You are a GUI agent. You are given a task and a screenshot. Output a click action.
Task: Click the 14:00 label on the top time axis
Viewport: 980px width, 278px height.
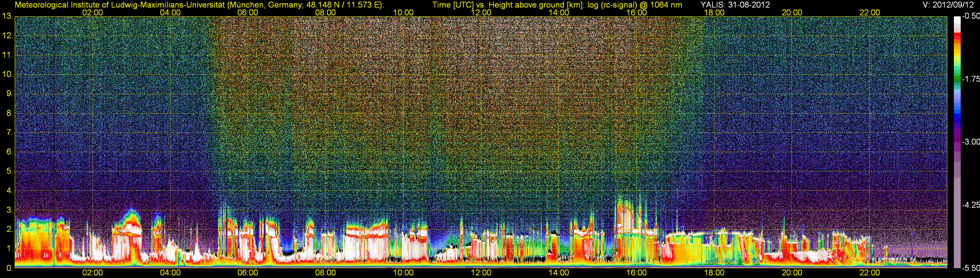[x=559, y=12]
